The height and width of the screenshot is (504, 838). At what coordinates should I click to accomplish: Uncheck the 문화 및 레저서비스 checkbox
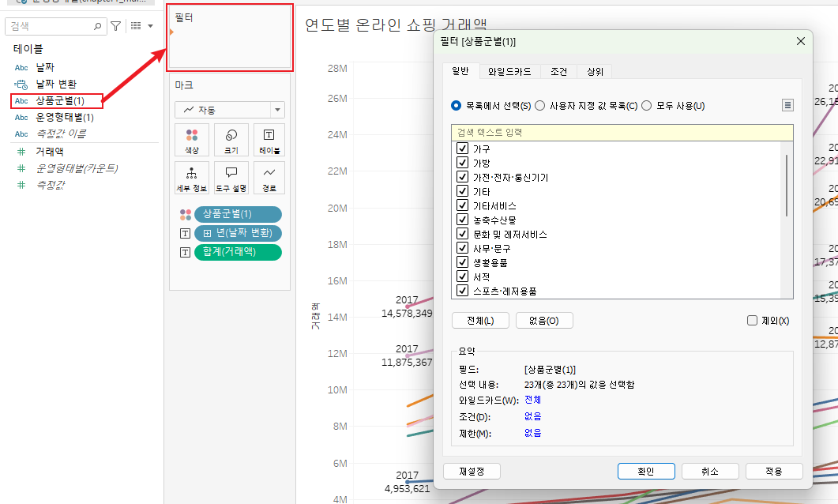[463, 234]
